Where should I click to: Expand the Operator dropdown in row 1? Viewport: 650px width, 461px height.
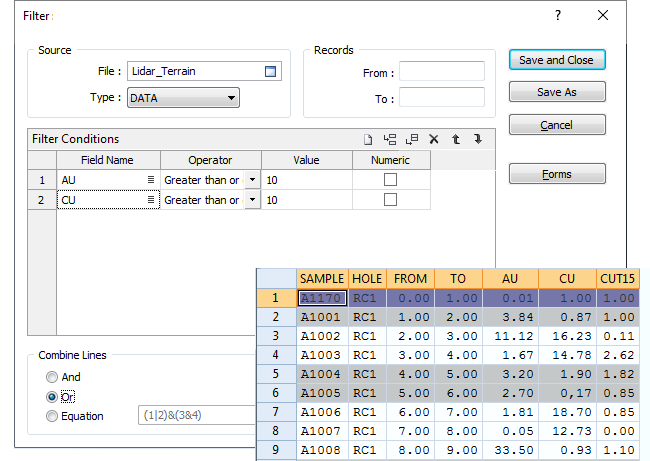click(252, 180)
